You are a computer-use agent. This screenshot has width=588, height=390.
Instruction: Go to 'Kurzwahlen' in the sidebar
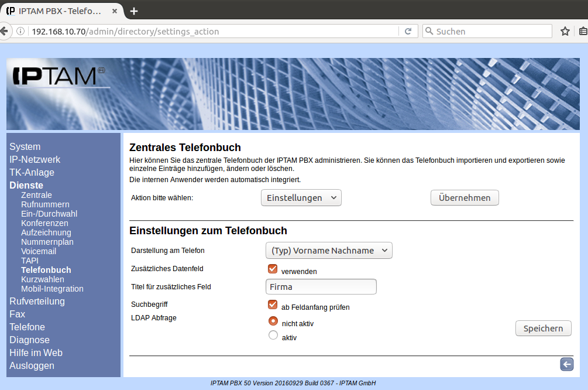(43, 279)
